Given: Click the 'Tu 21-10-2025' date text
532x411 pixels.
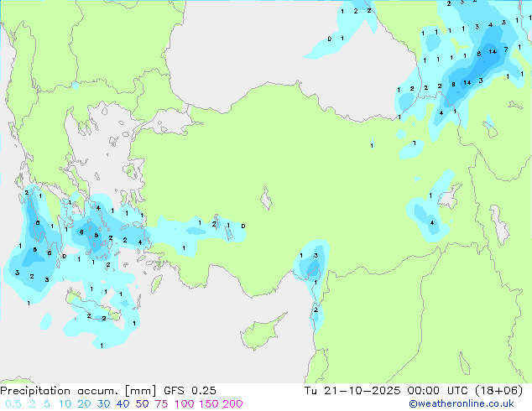Looking at the screenshot, I should [x=352, y=391].
